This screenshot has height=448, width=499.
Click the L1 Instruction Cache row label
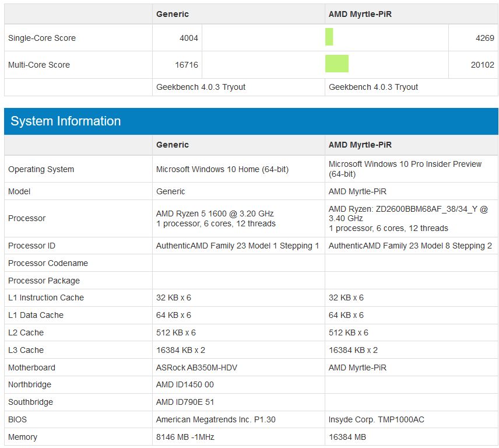pos(46,297)
